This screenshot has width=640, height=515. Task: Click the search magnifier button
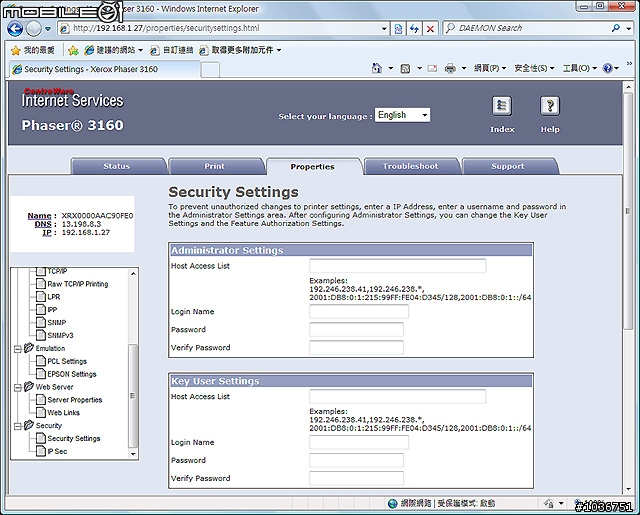pos(616,28)
